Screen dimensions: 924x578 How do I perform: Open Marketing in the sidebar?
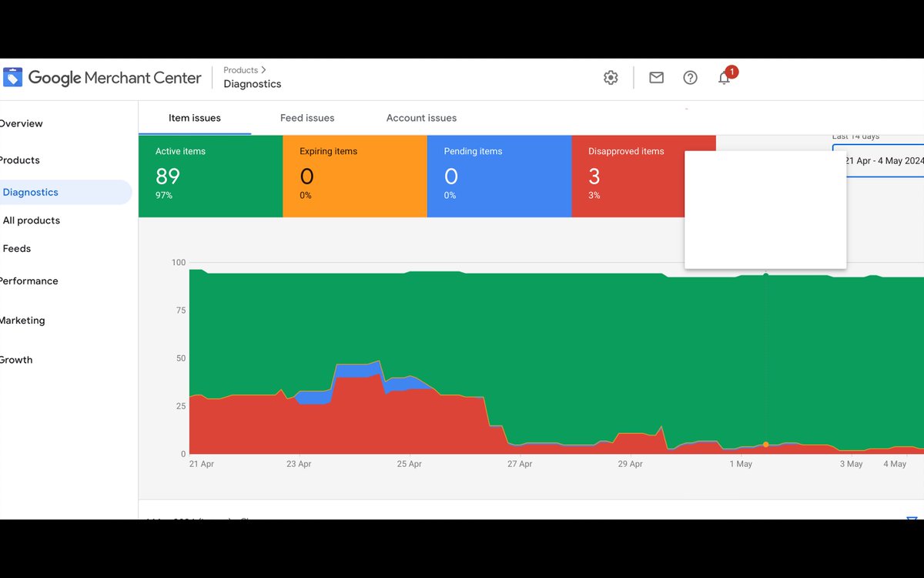[22, 320]
